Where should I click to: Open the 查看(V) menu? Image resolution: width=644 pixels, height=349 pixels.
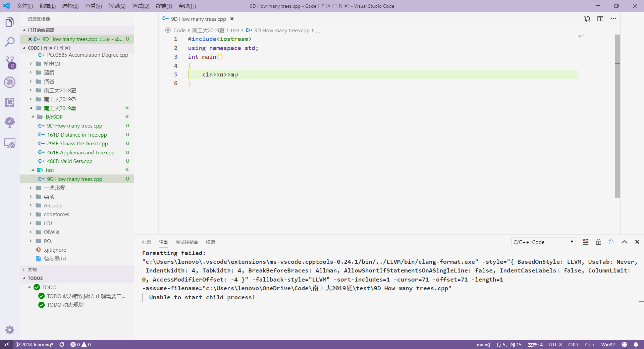[93, 6]
